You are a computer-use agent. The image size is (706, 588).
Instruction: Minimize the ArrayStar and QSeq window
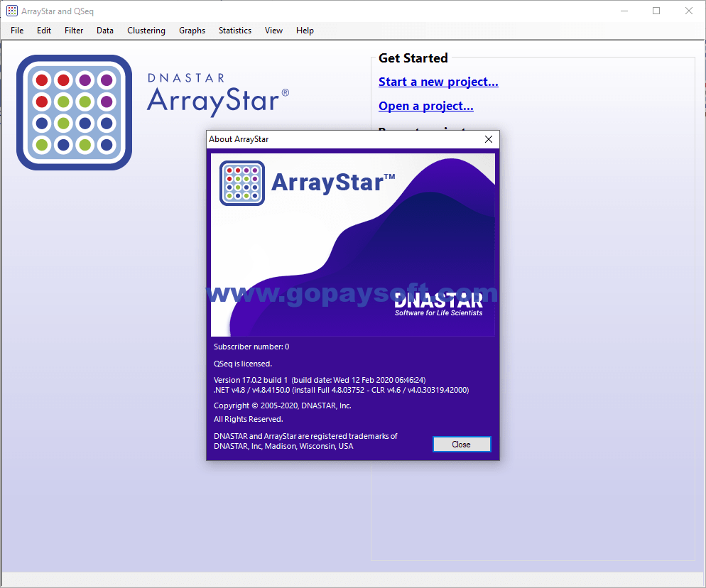point(624,11)
